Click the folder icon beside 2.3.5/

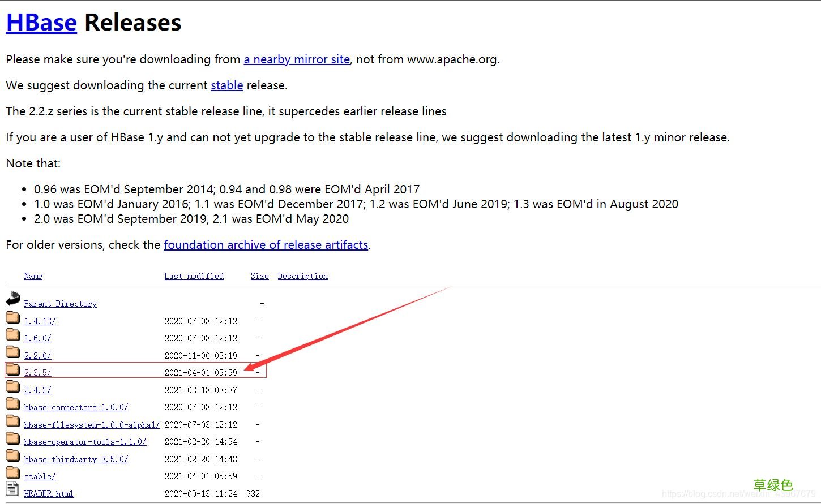pos(12,369)
